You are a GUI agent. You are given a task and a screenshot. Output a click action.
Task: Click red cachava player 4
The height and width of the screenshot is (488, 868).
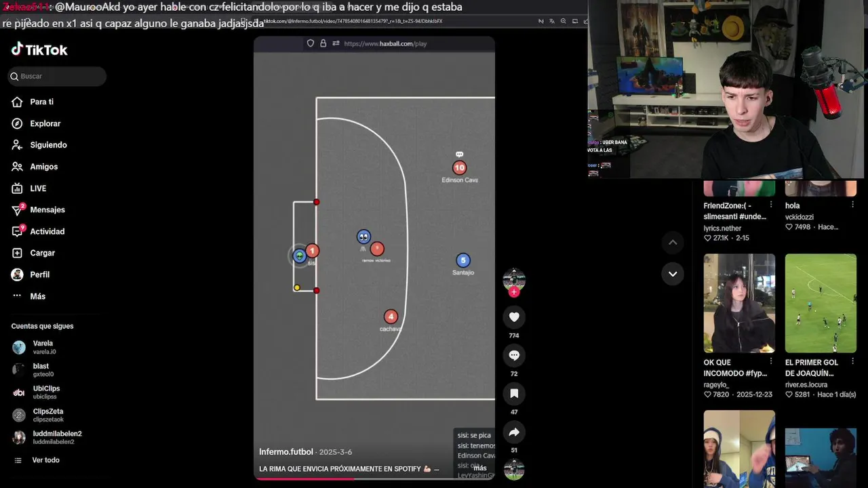click(391, 317)
